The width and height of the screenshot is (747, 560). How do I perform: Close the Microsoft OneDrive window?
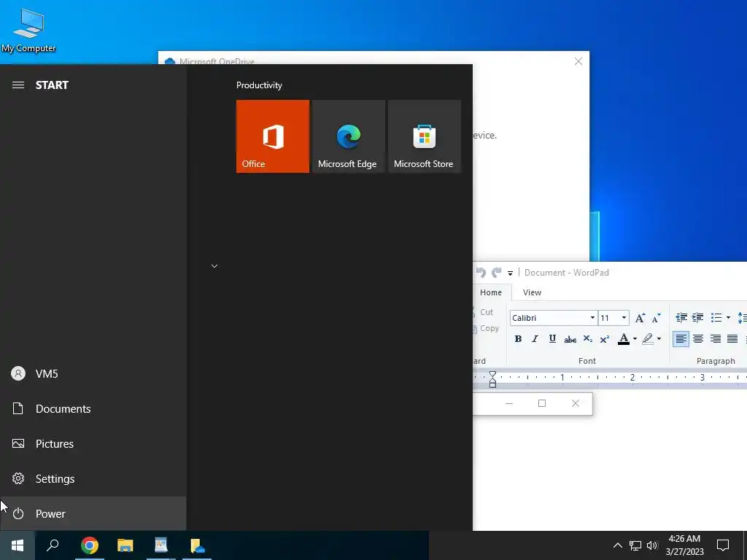click(x=578, y=61)
